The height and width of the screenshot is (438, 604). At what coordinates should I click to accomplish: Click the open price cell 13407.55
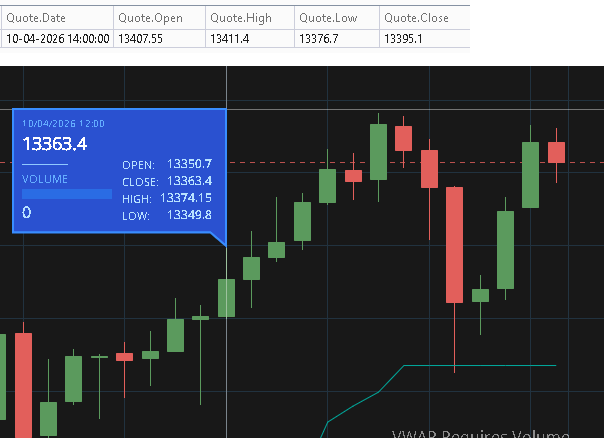(141, 39)
